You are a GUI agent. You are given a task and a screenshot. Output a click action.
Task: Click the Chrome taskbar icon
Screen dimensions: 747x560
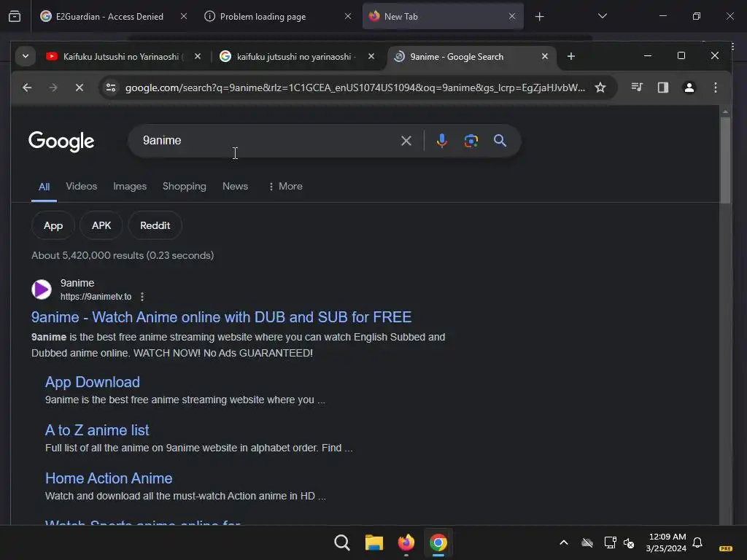coord(438,542)
